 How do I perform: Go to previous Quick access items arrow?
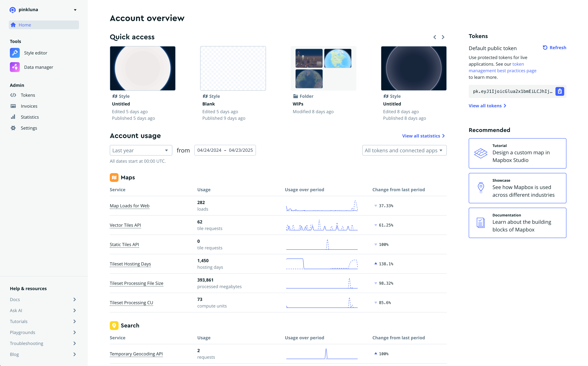[x=435, y=37]
